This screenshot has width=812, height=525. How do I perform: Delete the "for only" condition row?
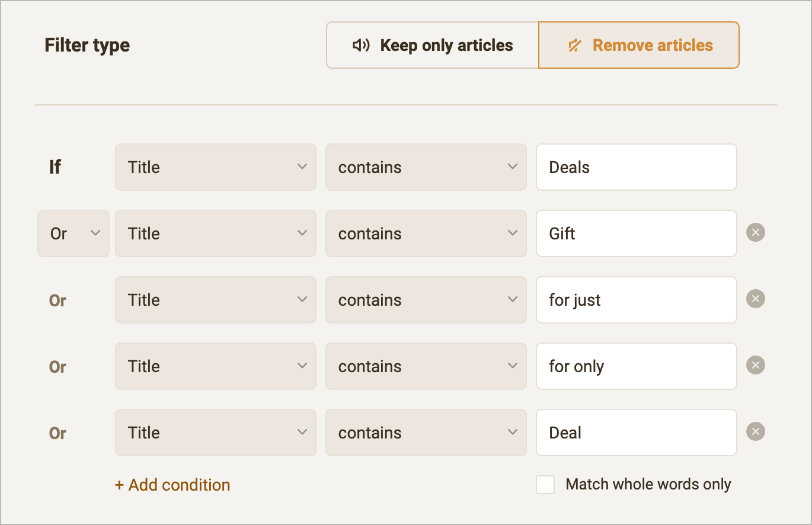click(x=755, y=365)
